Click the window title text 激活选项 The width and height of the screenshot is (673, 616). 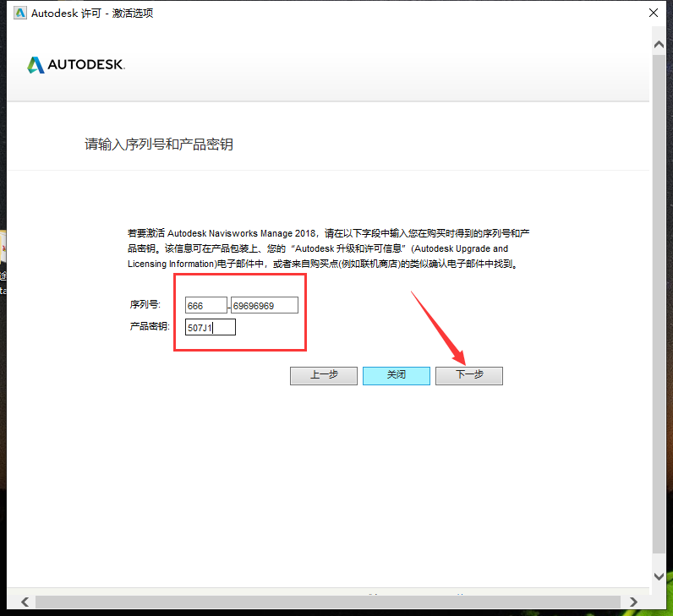(133, 14)
